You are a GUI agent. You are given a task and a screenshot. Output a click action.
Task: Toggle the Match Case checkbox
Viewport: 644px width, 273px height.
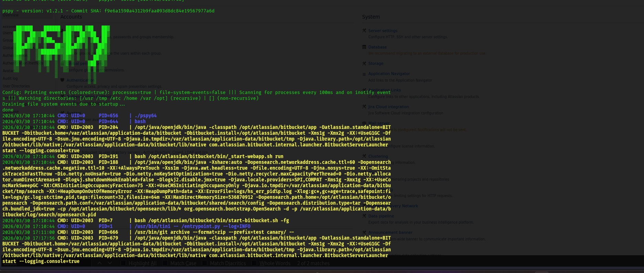[165, 263]
